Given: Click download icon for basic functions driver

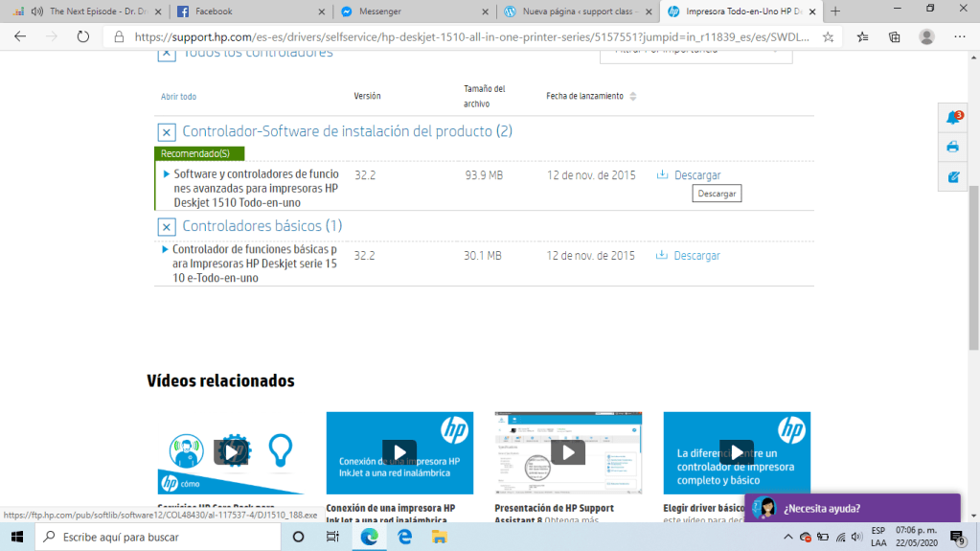Looking at the screenshot, I should click(662, 255).
